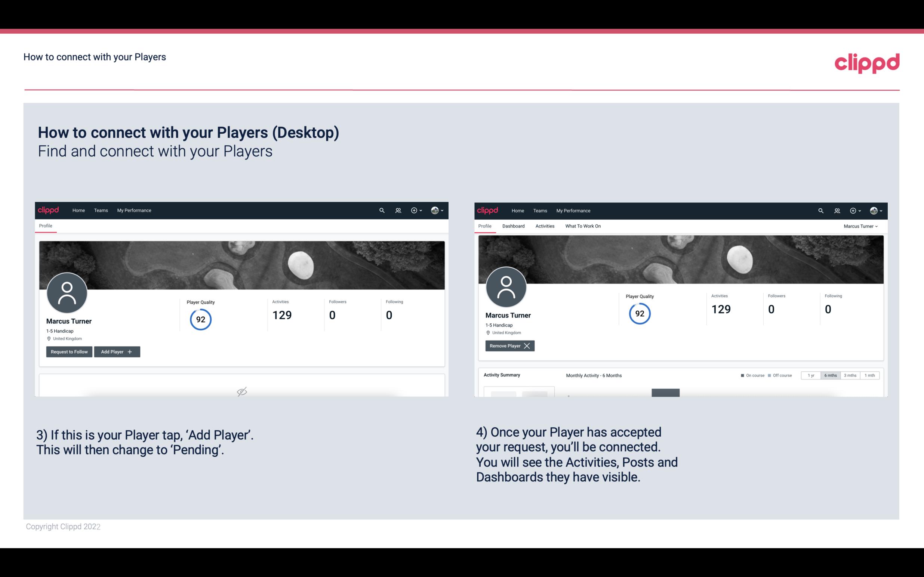Select the '6 mths' activity toggle
The height and width of the screenshot is (577, 924).
830,375
